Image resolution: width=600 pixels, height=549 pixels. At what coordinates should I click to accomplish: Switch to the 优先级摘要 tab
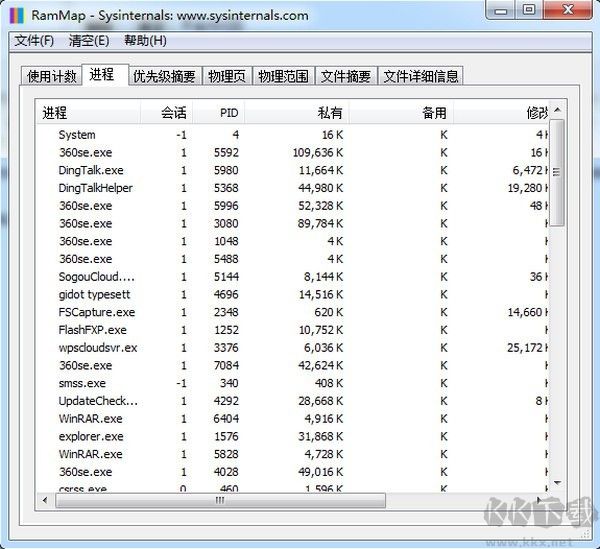click(x=165, y=76)
